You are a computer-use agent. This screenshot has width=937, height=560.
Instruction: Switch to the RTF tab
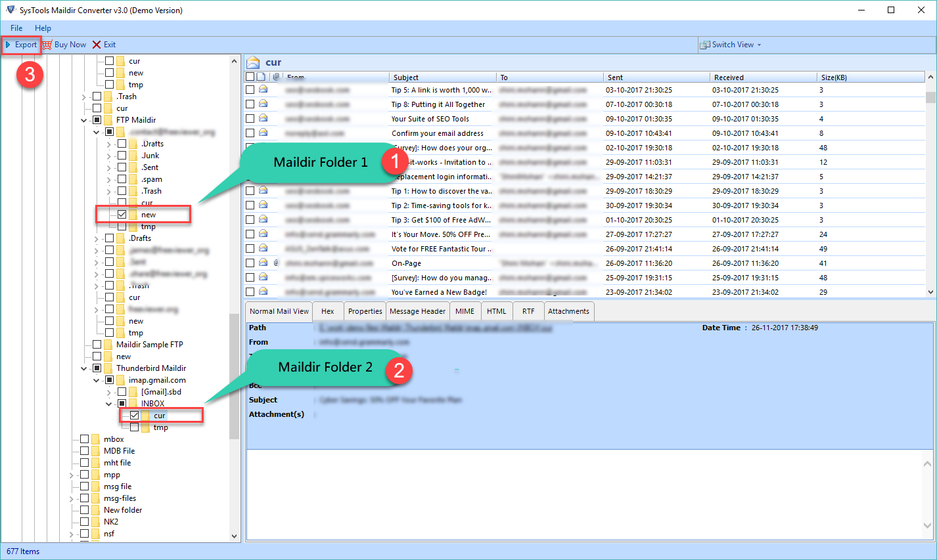(x=528, y=311)
